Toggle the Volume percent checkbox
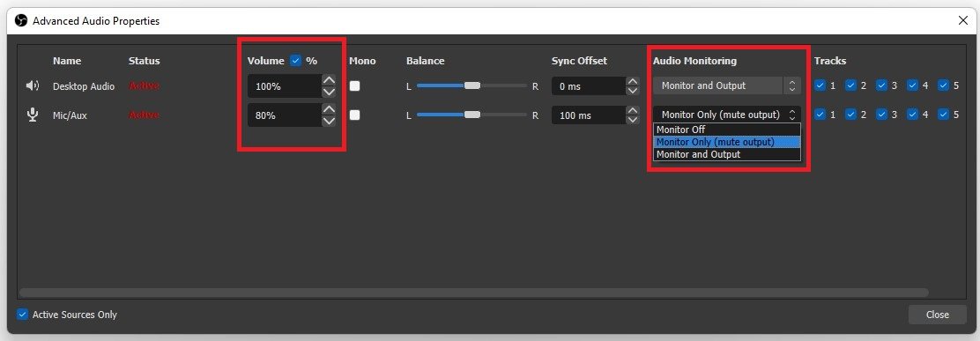Image resolution: width=980 pixels, height=341 pixels. 295,61
